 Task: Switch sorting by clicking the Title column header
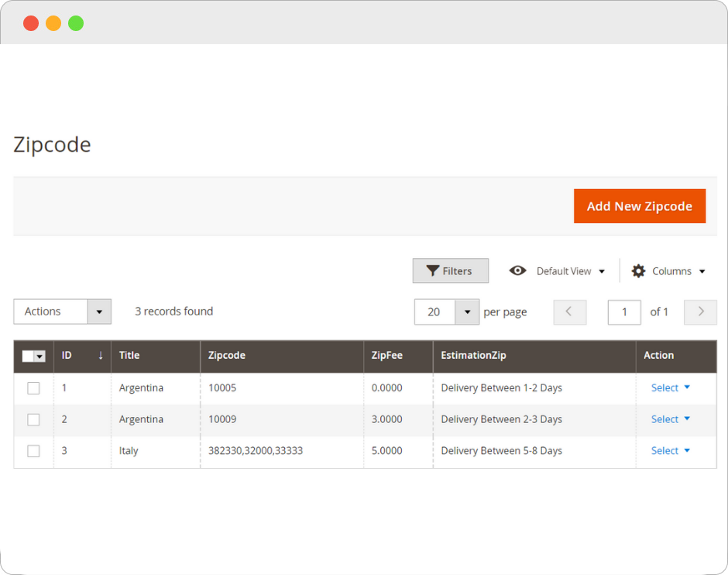click(129, 356)
